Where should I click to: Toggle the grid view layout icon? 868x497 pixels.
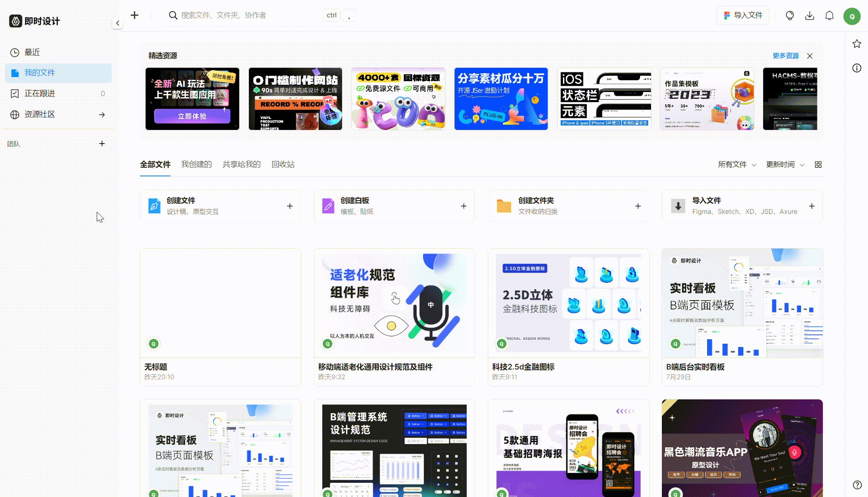818,165
